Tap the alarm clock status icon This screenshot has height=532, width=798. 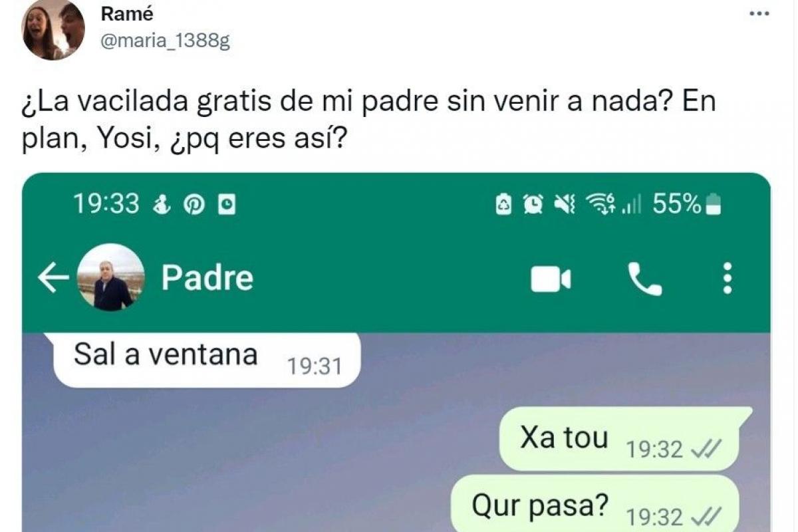coord(533,205)
